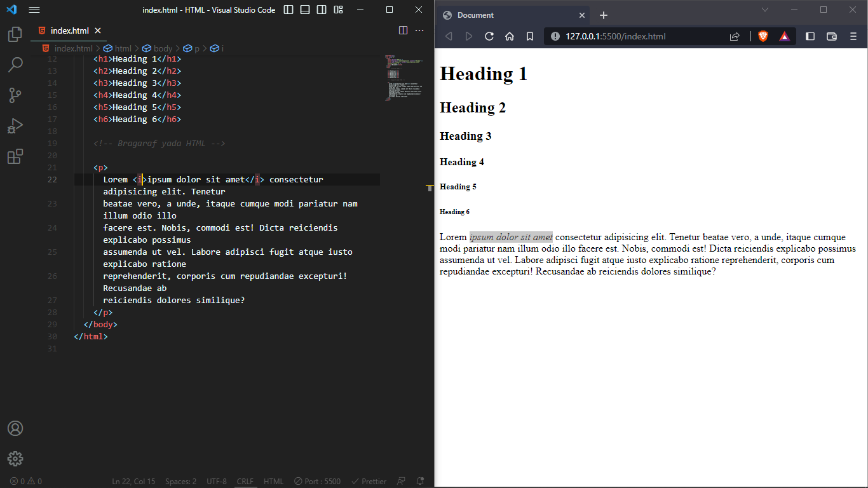Open the Search view in activity bar

pos(15,64)
